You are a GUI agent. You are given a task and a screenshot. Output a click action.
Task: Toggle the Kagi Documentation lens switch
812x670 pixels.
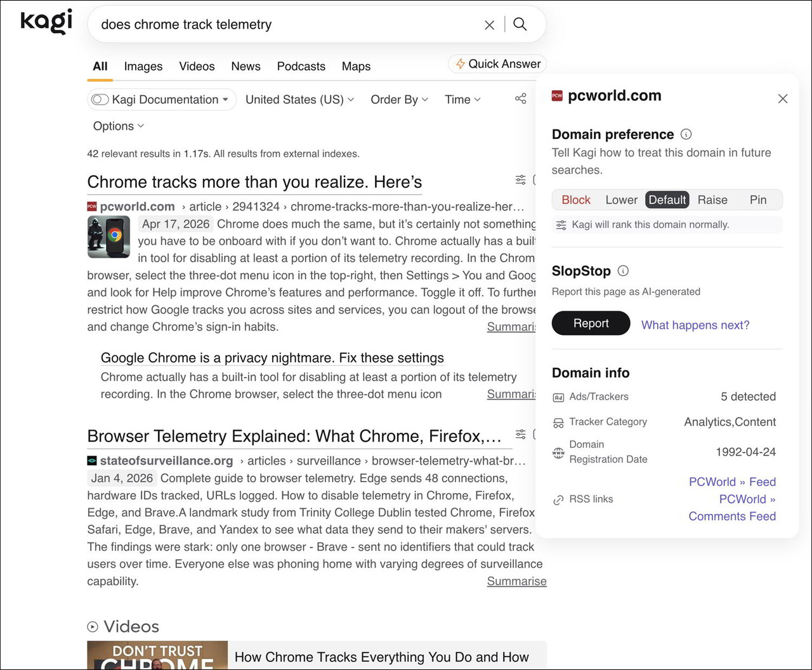(x=100, y=100)
